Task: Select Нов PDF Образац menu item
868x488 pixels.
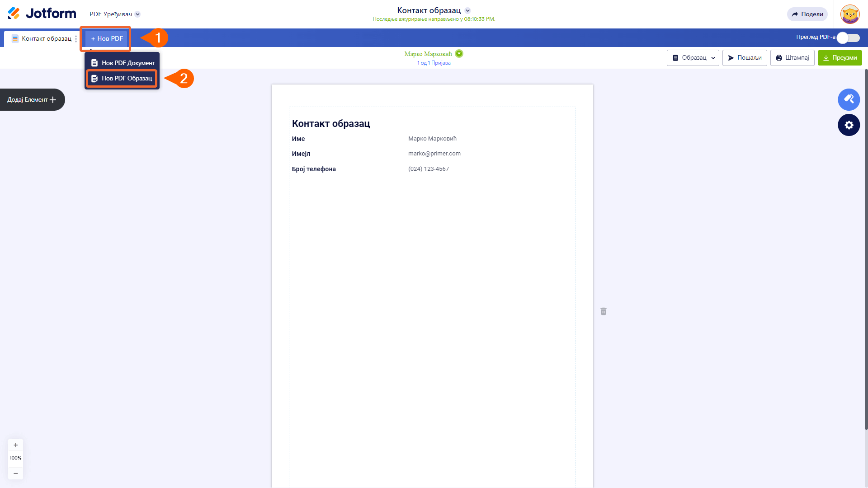Action: [122, 79]
